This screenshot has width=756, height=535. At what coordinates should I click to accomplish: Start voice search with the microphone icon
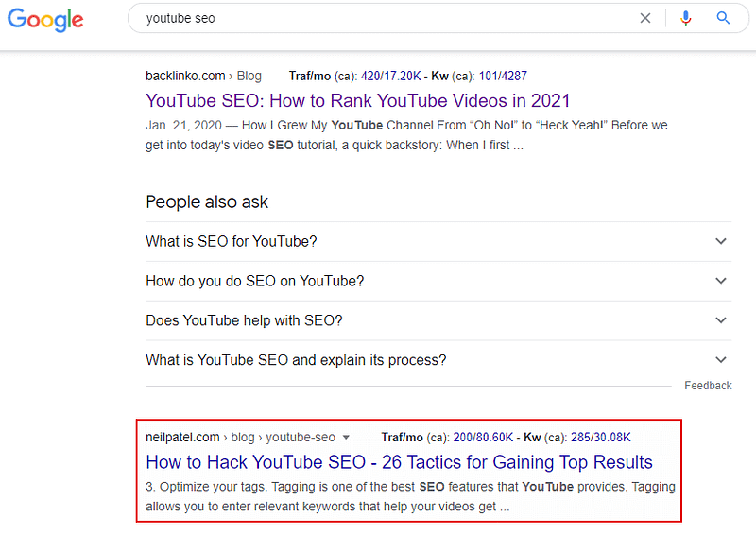686,18
